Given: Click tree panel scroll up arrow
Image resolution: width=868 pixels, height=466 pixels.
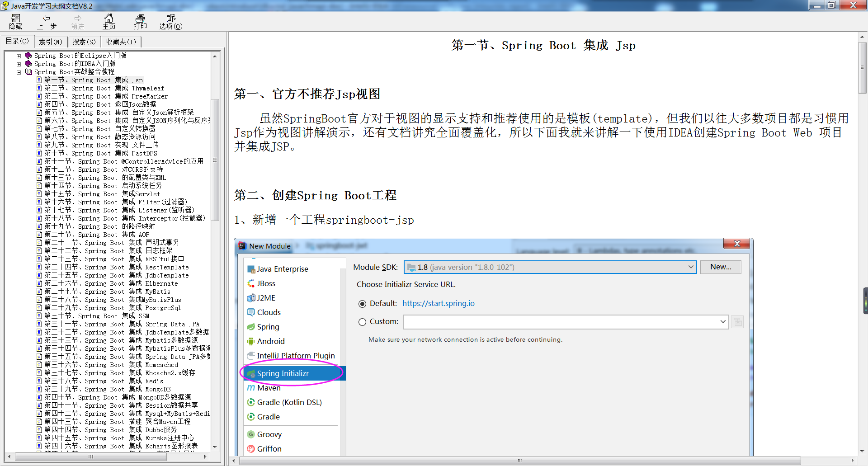Looking at the screenshot, I should tap(215, 56).
